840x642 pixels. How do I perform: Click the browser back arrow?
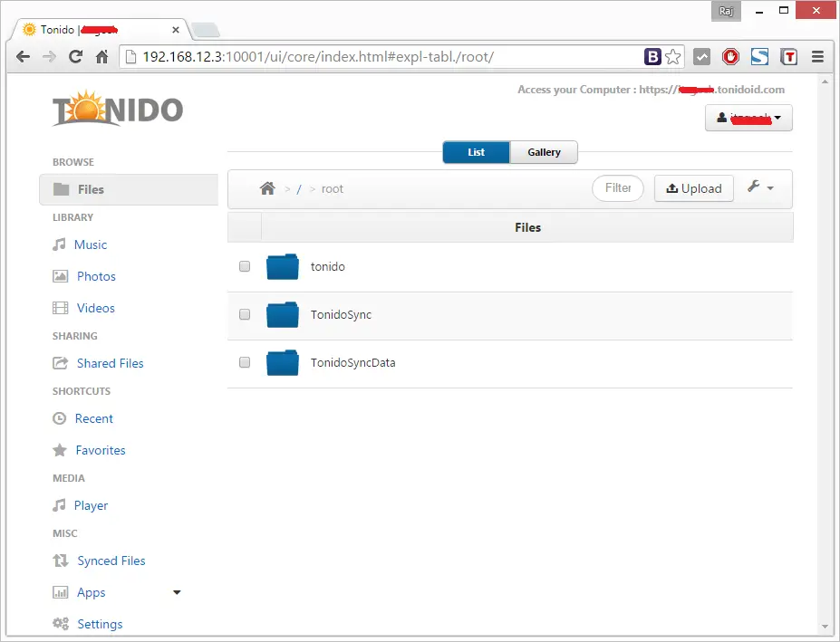tap(23, 56)
